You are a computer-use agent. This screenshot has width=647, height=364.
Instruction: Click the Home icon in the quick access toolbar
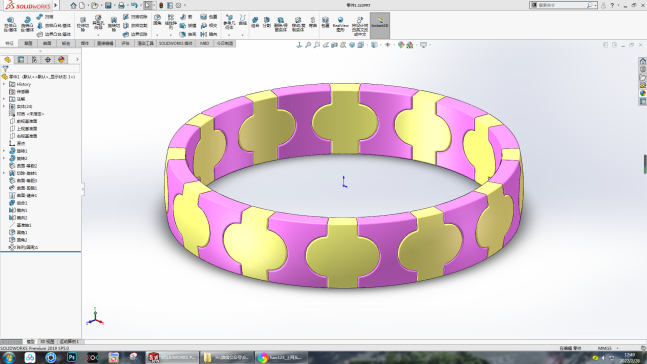pyautogui.click(x=73, y=5)
